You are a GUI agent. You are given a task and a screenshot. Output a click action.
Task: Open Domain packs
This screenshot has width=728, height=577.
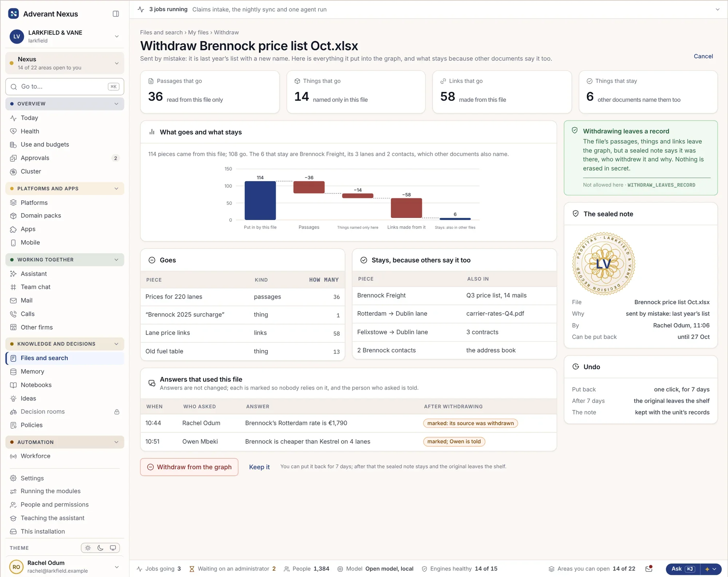tap(65, 216)
